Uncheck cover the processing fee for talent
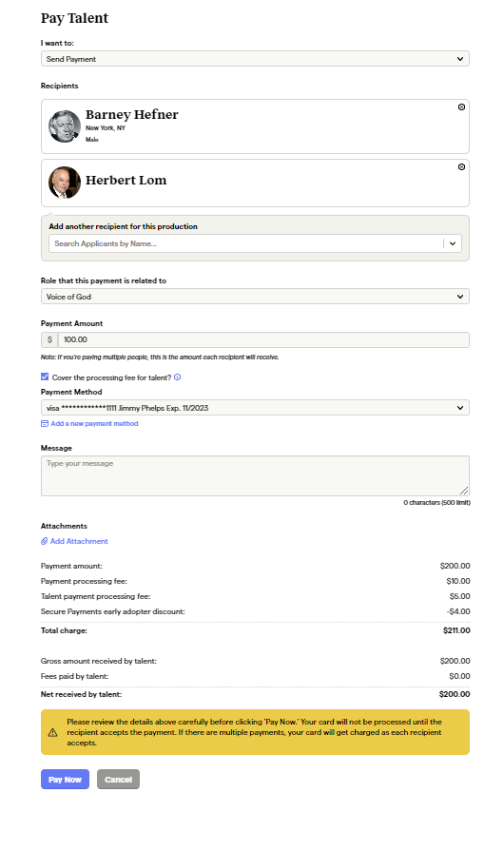Viewport: 504px width, 850px height. pos(45,377)
